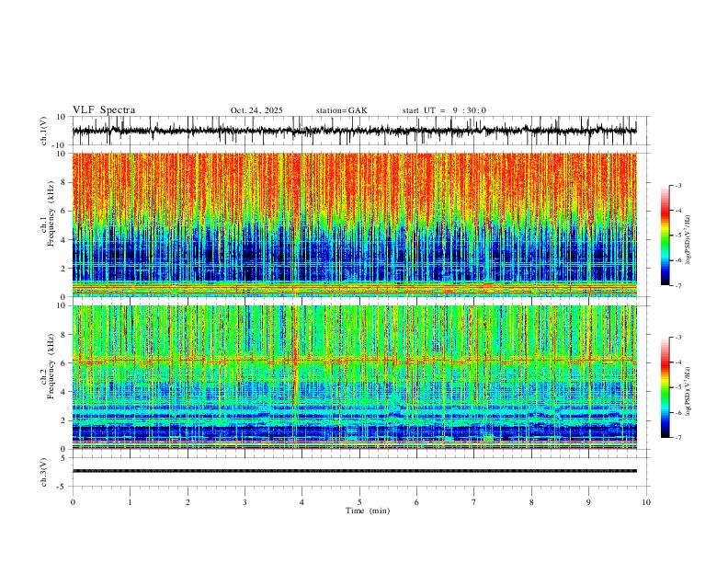Click the date "Oct. 24, 2025"

[x=256, y=110]
